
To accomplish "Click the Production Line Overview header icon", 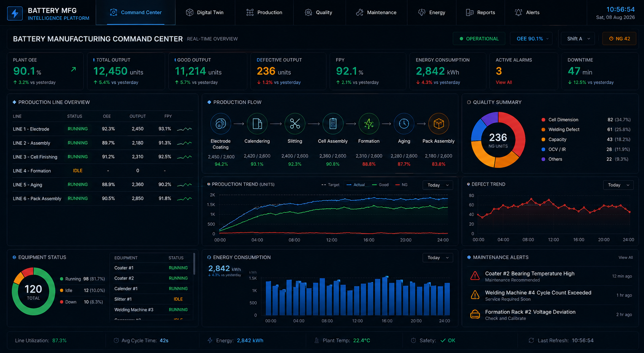I will point(14,102).
